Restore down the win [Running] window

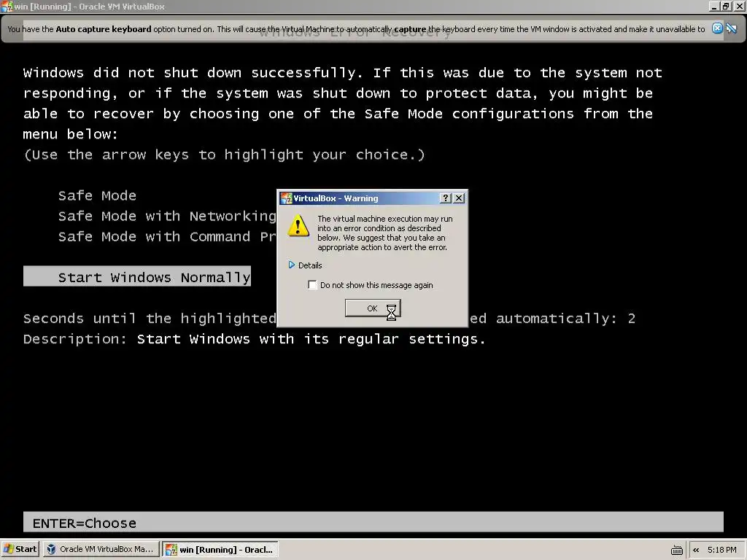click(726, 7)
